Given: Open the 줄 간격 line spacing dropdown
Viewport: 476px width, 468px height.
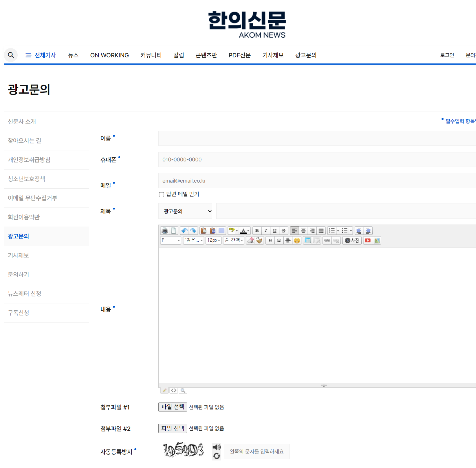Looking at the screenshot, I should tap(234, 240).
